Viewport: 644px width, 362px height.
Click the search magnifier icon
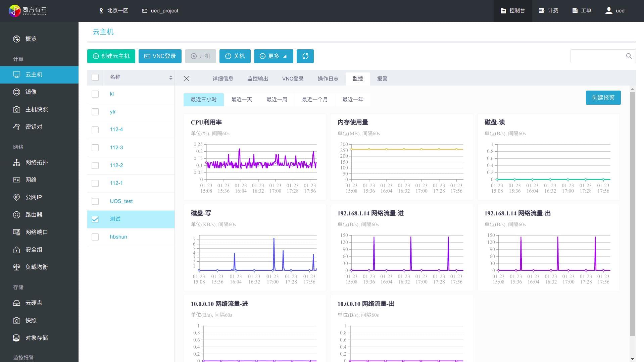[x=629, y=56]
